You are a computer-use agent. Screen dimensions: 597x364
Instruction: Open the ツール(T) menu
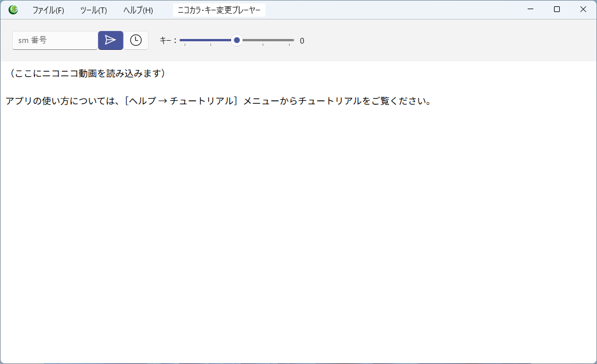(93, 10)
